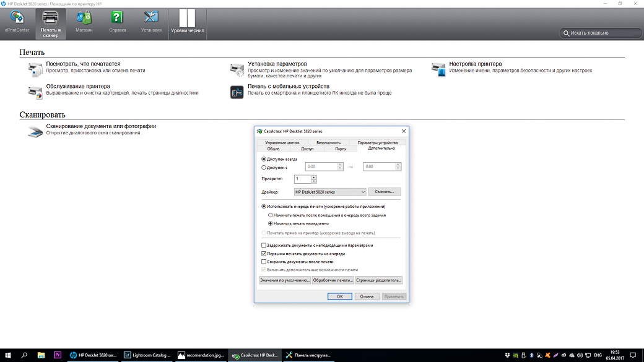644x362 pixels.
Task: Select the Доступен всегда radio button
Action: point(264,159)
